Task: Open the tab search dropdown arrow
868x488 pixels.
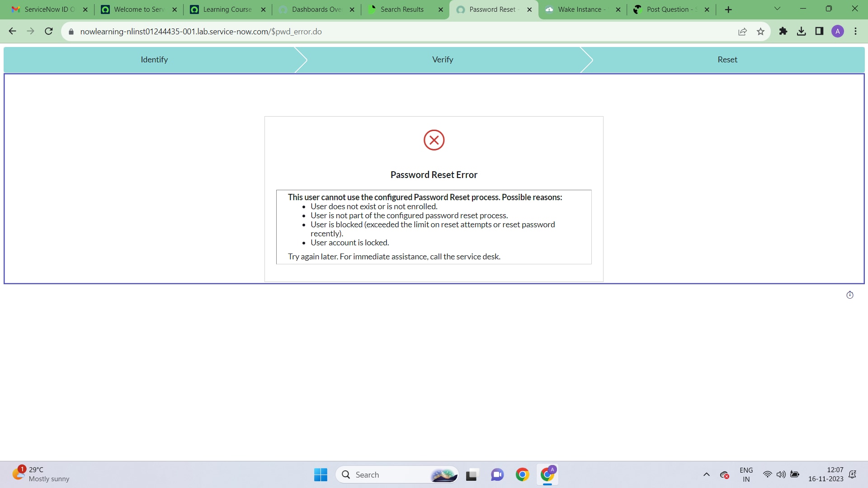Action: click(x=777, y=9)
